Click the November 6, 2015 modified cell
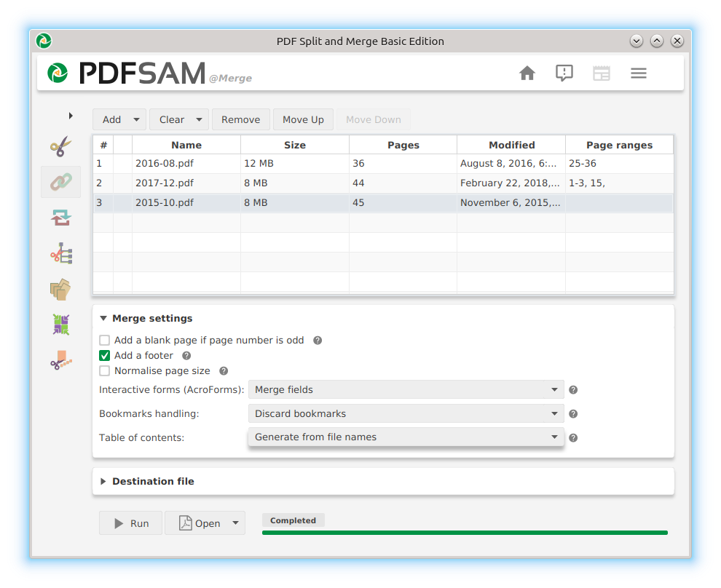This screenshot has width=721, height=588. [511, 202]
